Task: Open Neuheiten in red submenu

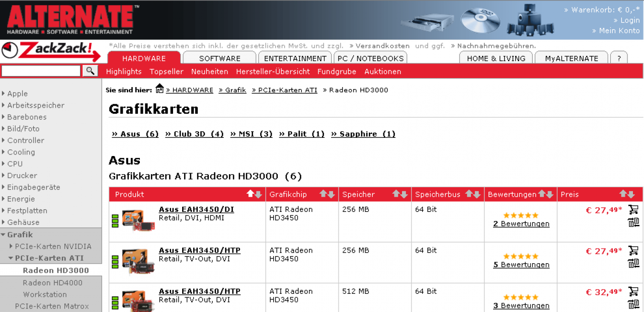Action: 210,71
